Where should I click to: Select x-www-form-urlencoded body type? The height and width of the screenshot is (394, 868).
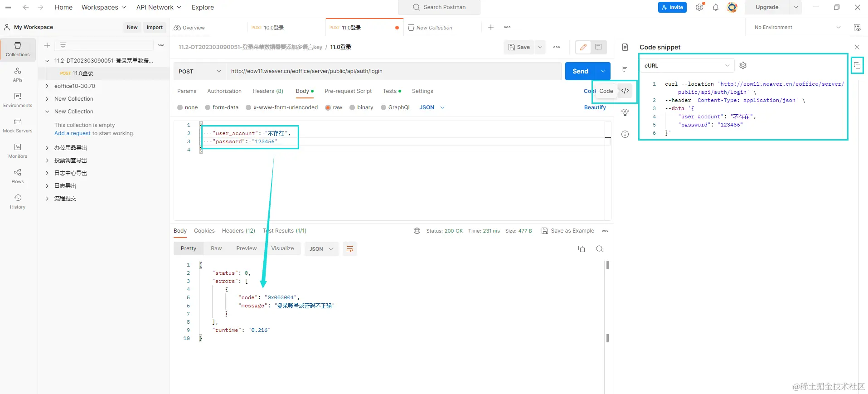click(281, 107)
